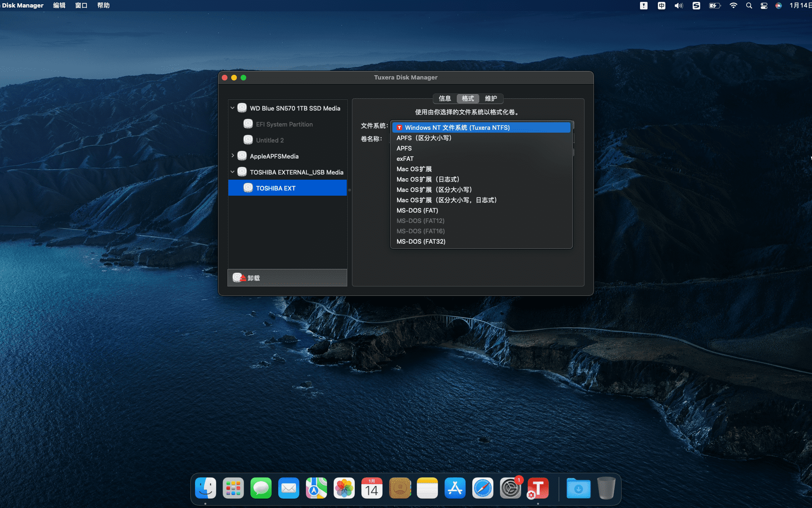Image resolution: width=812 pixels, height=508 pixels.
Task: Choose MS-DOS (FAT32) from the list
Action: [x=481, y=241]
